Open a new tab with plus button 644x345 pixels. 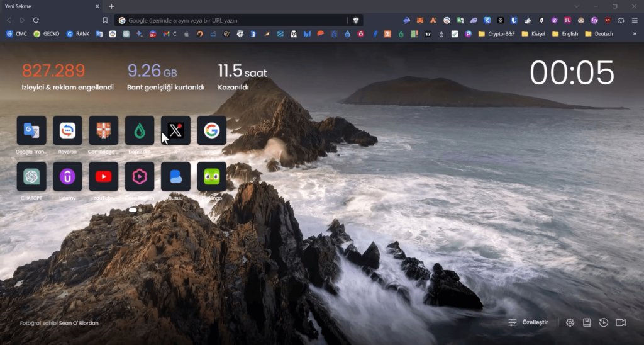pyautogui.click(x=111, y=6)
